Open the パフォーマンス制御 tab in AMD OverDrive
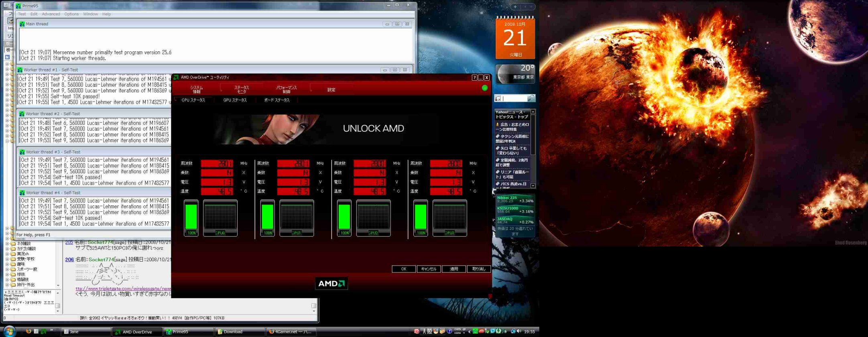The height and width of the screenshot is (337, 868). coord(286,89)
